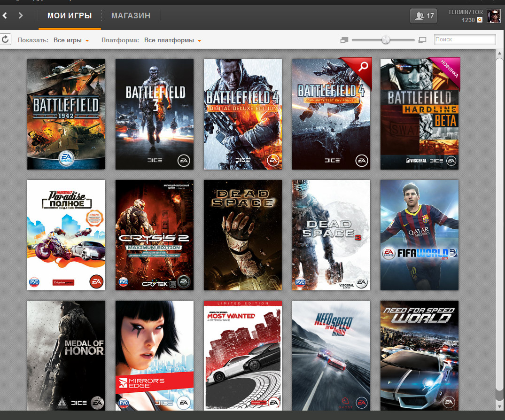Select the Battlefield 1942 game tile
505x420 pixels.
(66, 114)
